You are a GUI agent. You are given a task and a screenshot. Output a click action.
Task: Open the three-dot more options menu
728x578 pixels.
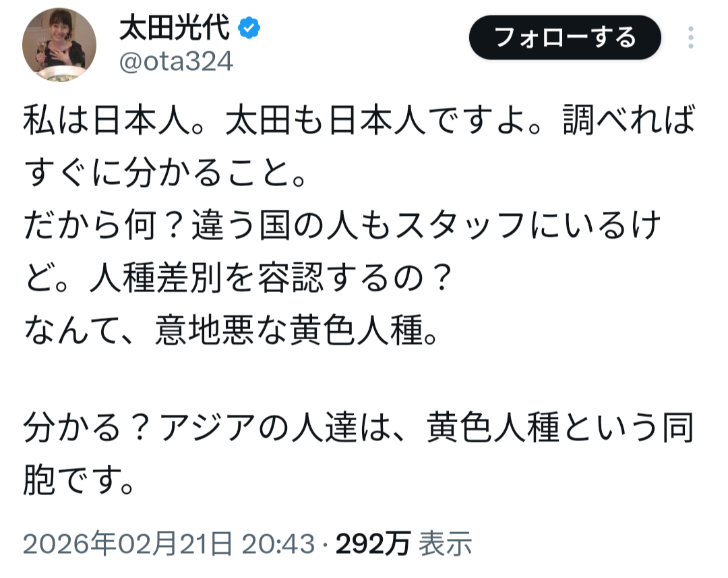pos(691,38)
